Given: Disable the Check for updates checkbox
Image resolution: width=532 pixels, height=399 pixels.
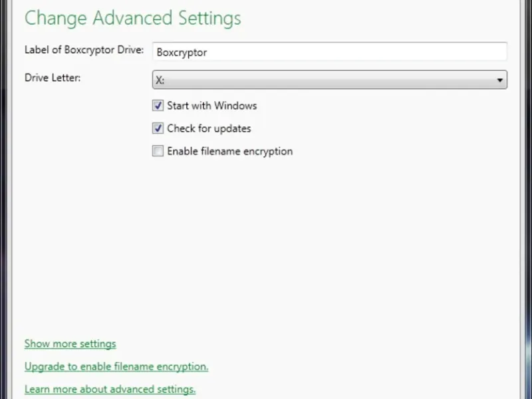Looking at the screenshot, I should 158,128.
